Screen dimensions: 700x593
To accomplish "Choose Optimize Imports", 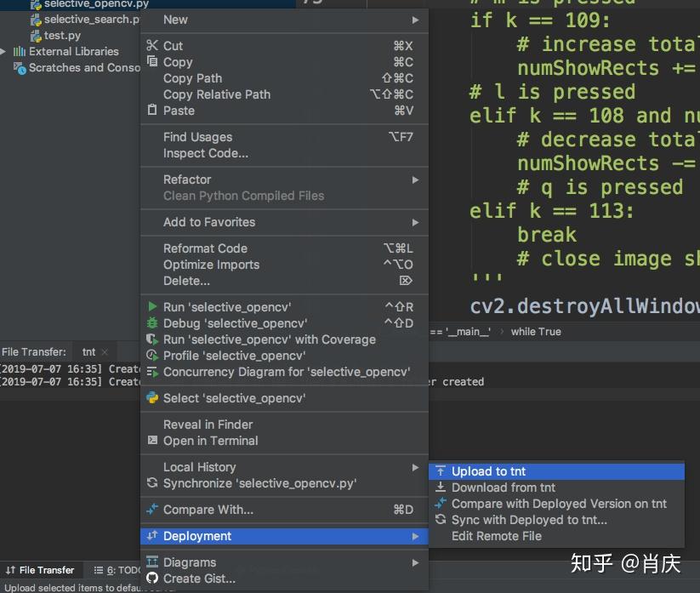I will 284,265.
